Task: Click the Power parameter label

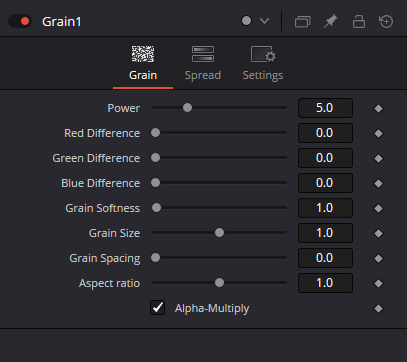Action: click(x=124, y=108)
